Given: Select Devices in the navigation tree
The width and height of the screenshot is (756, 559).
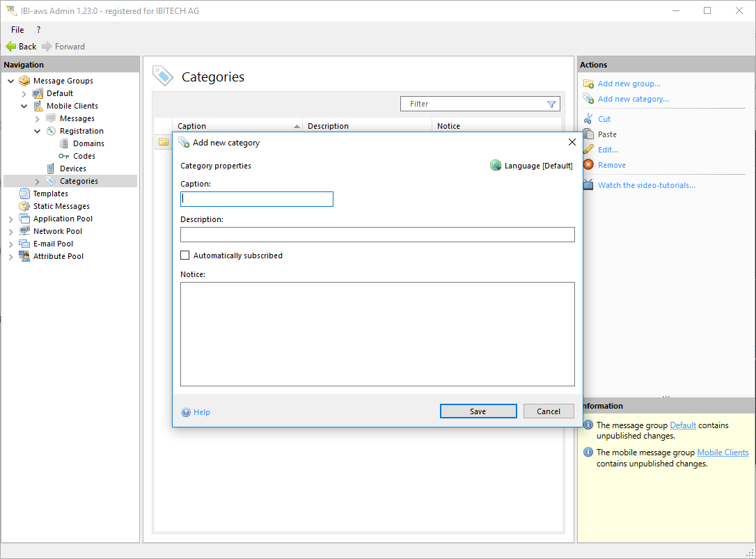Looking at the screenshot, I should [x=73, y=168].
